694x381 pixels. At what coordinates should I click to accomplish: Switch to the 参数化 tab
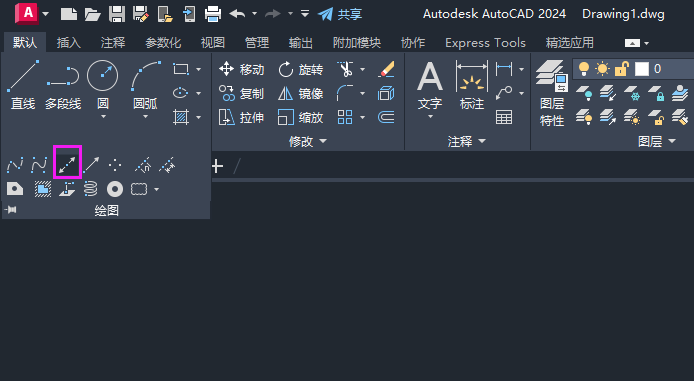tap(163, 43)
